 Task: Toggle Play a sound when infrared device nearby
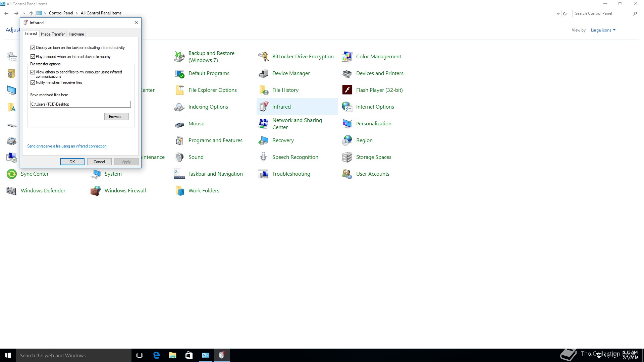point(33,57)
